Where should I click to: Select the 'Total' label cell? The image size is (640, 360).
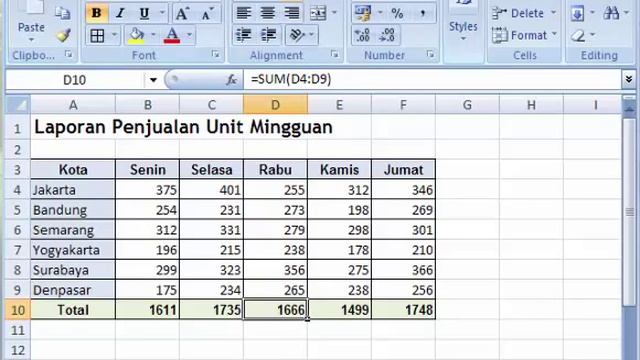(x=73, y=310)
